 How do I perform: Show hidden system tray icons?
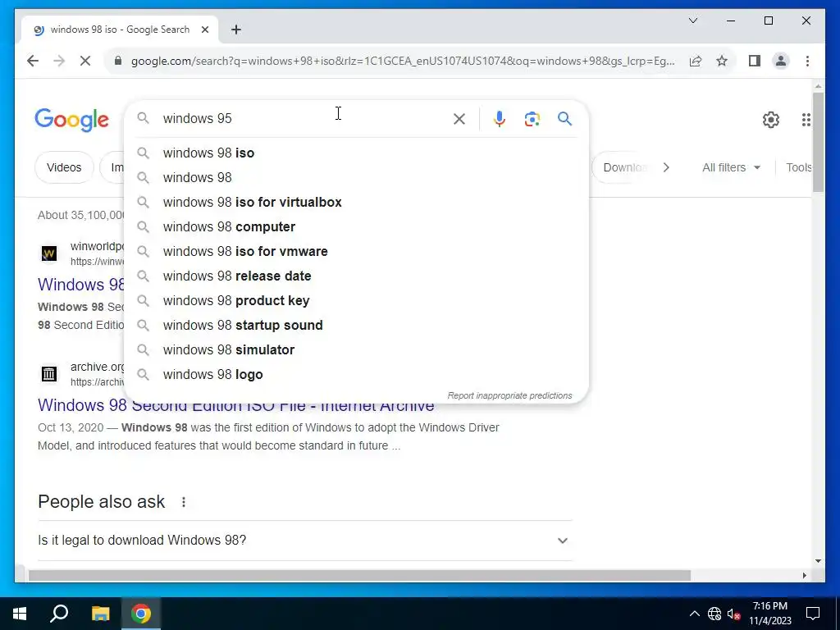click(694, 614)
